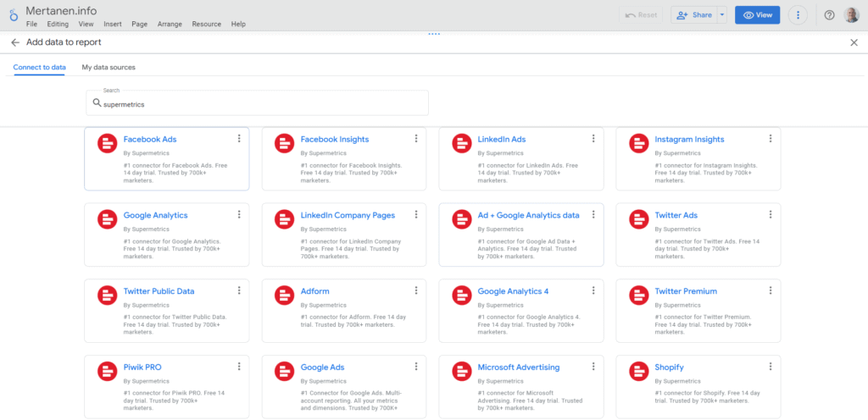Viewport: 868px width, 420px height.
Task: Click the Supermetrics logo on the Adform card
Action: [x=284, y=296]
